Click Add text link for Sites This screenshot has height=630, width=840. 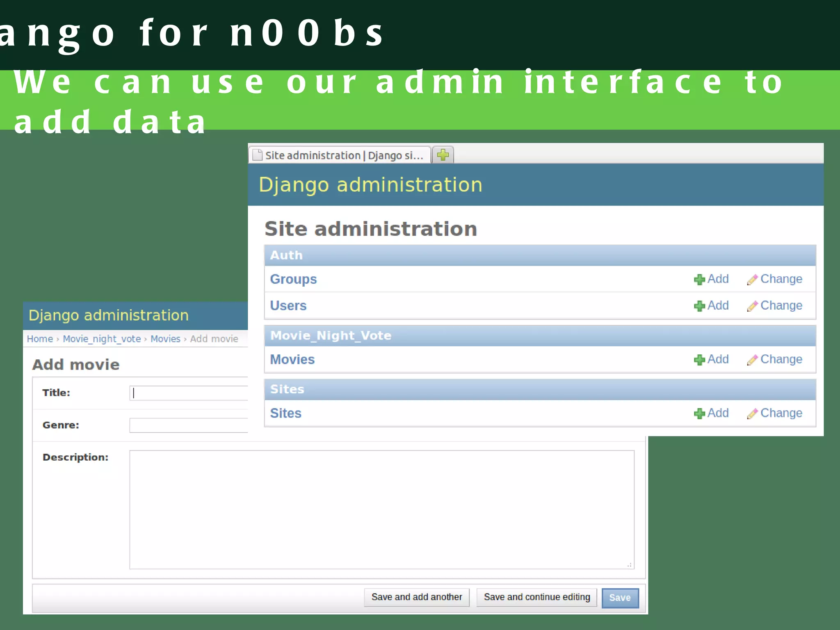pyautogui.click(x=718, y=413)
